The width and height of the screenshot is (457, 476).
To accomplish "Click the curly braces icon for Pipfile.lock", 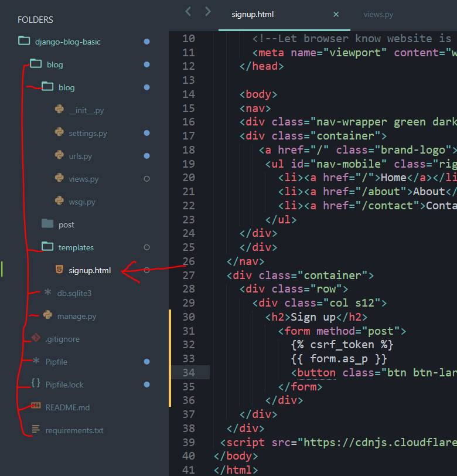I will 36,384.
